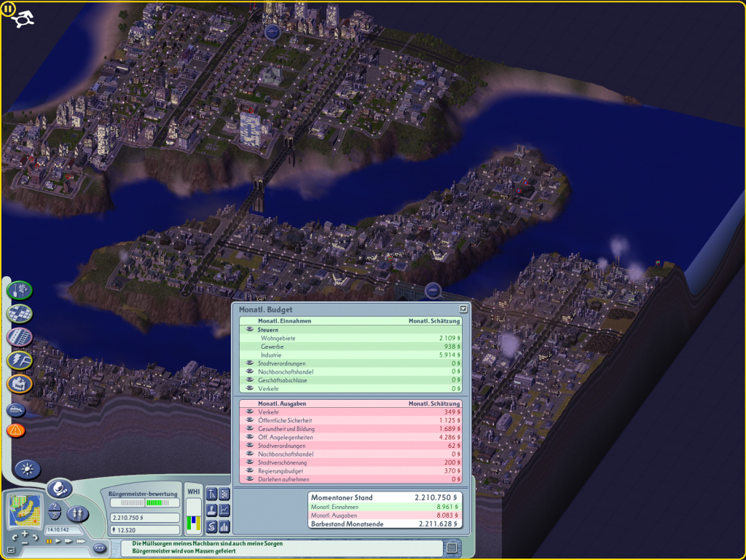Zoom in with the plus button
Image resolution: width=746 pixels, height=560 pixels.
point(25,535)
